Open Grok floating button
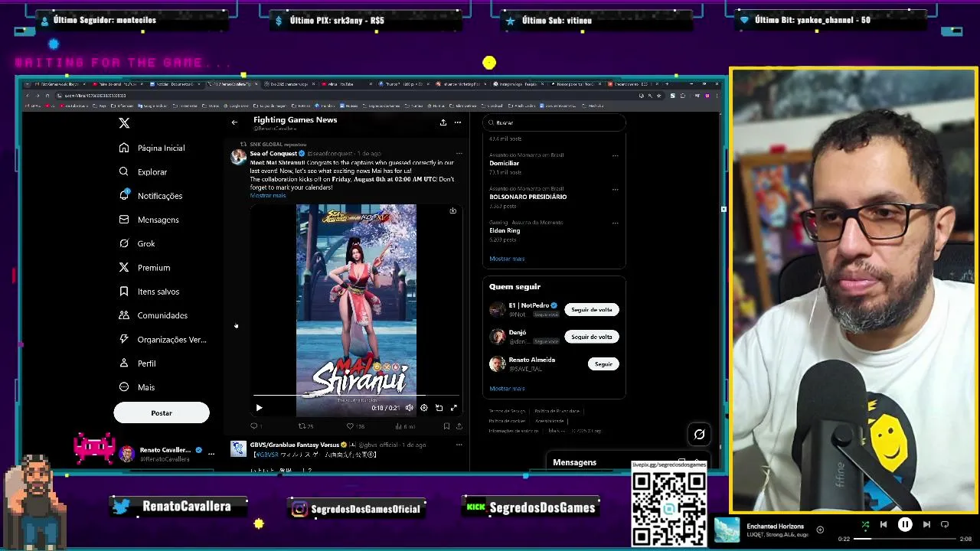The height and width of the screenshot is (551, 980). pos(699,435)
